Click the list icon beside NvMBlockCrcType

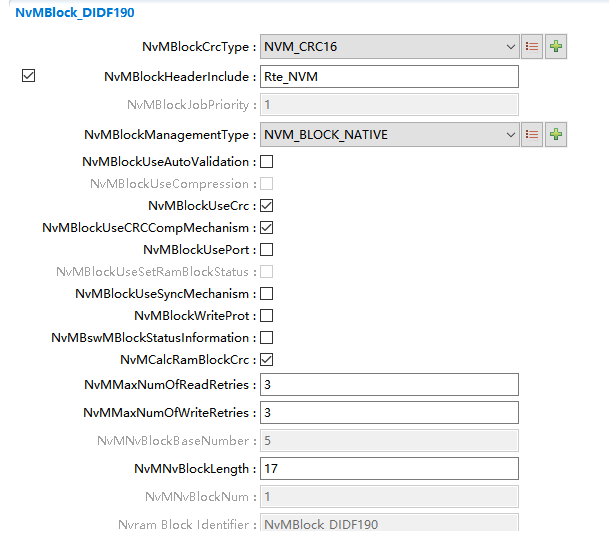click(533, 47)
